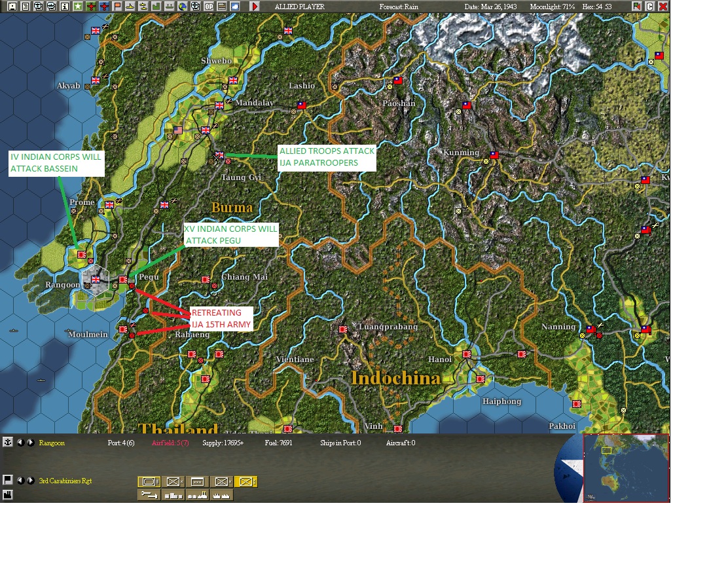
Task: Click the Chinese flag unit near Paoshan
Action: point(398,81)
